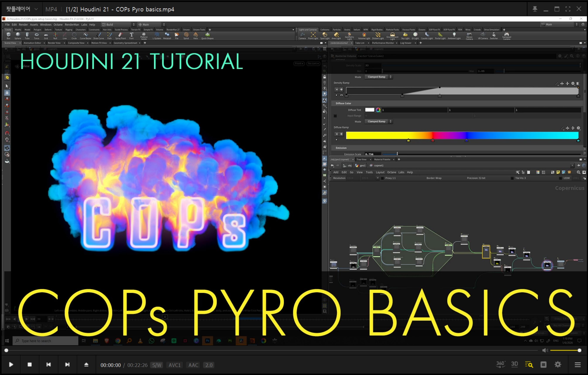Skip to the next file button
The image size is (588, 375).
click(67, 365)
